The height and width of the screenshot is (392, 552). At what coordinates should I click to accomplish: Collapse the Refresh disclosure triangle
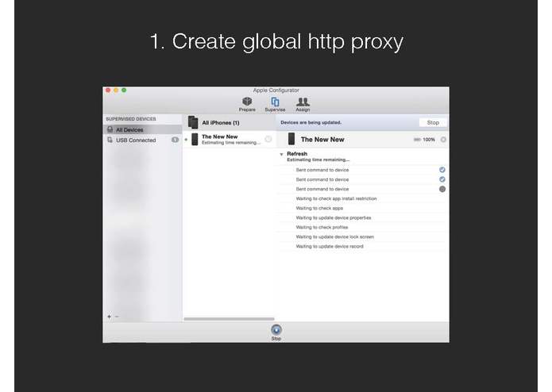[281, 154]
